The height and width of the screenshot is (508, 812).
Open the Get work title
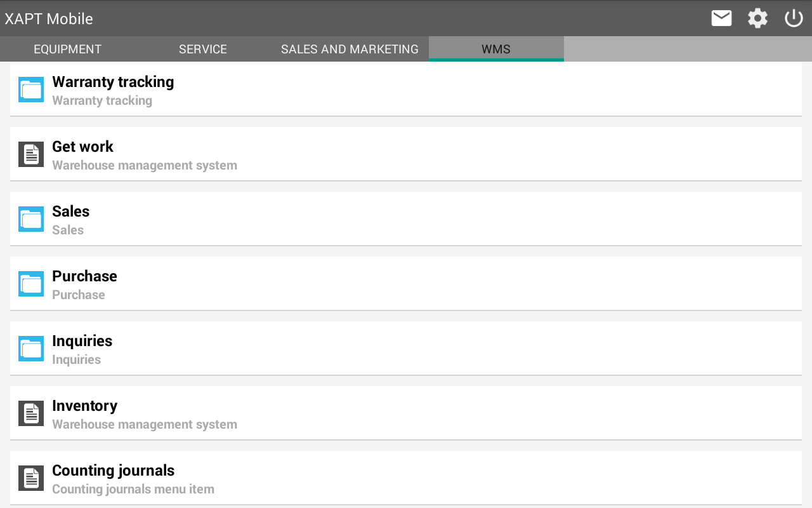(82, 147)
